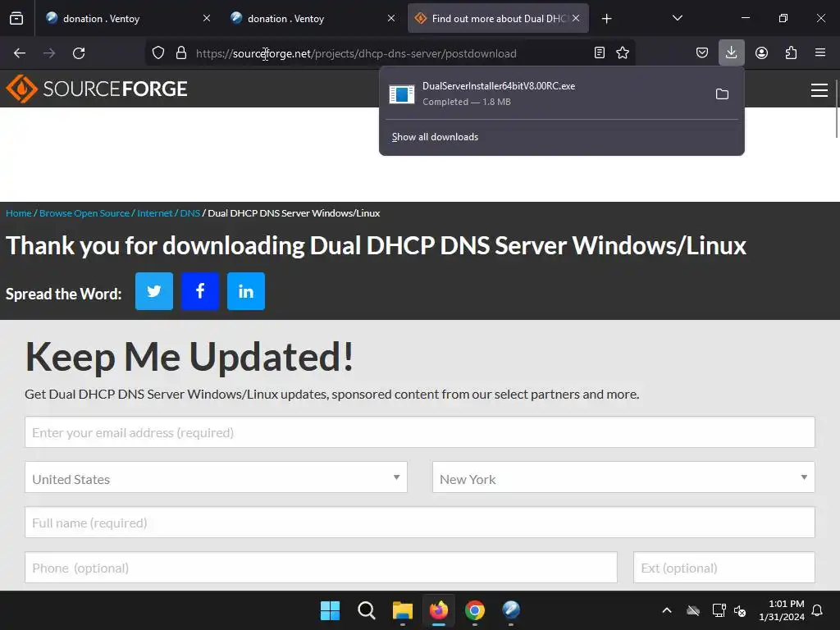Image resolution: width=840 pixels, height=630 pixels.
Task: Toggle reader view icon in address bar
Action: [600, 52]
